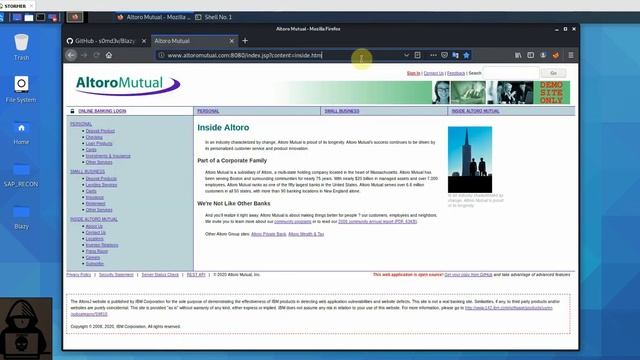Open Security Statement footer link

tap(116, 275)
